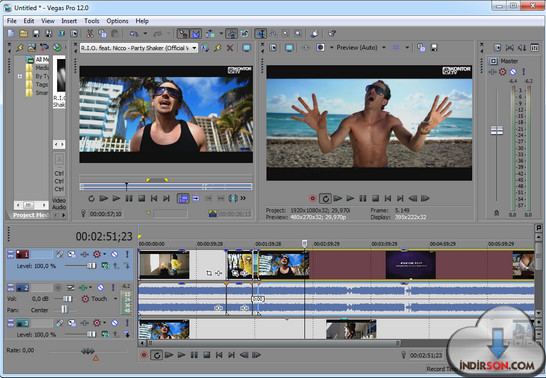Toggle Mute on audio track 2
Screen dimensions: 546x378
point(101,288)
